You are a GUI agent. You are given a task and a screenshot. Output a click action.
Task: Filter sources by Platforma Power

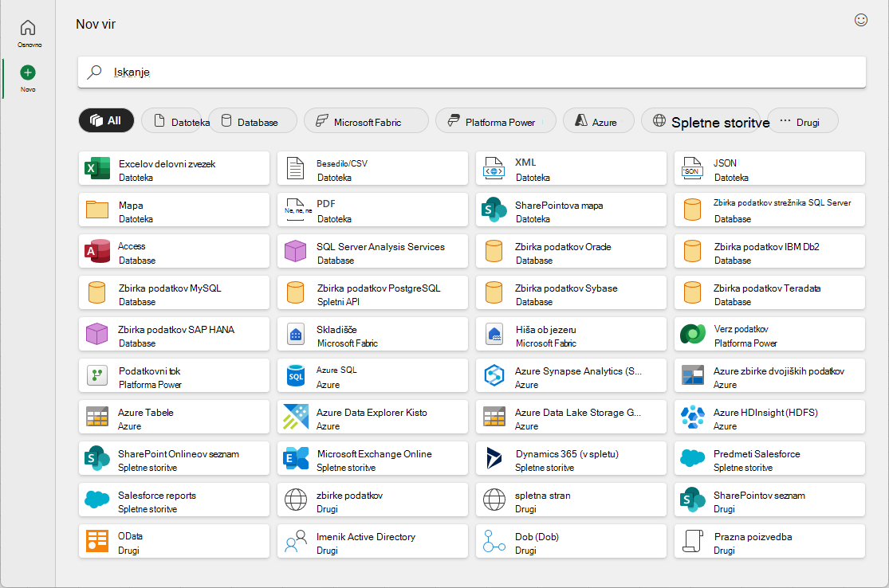(x=495, y=120)
